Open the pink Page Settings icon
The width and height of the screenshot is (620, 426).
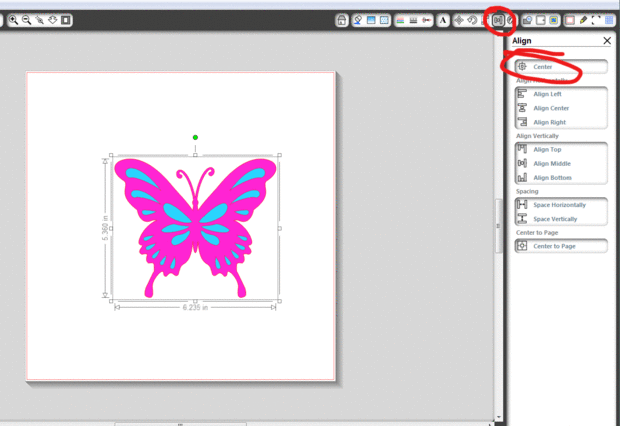(x=570, y=20)
